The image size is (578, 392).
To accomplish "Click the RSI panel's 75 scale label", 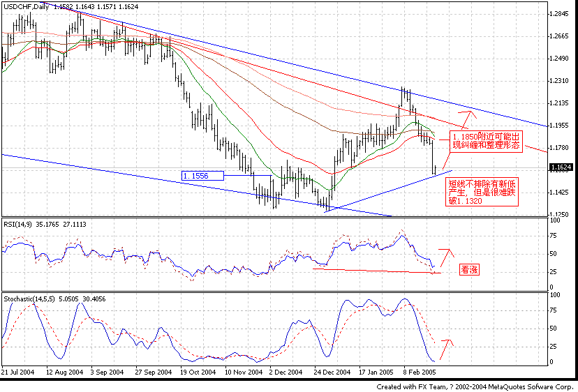I will [x=554, y=236].
